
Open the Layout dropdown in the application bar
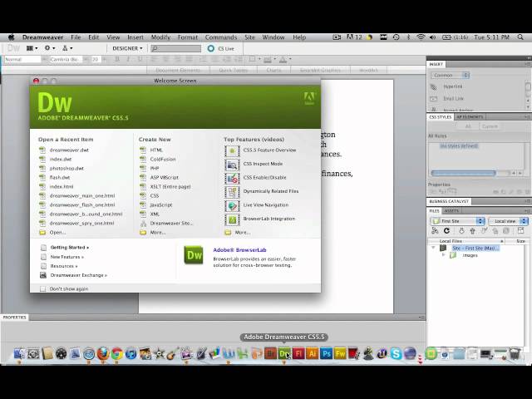tap(32, 48)
